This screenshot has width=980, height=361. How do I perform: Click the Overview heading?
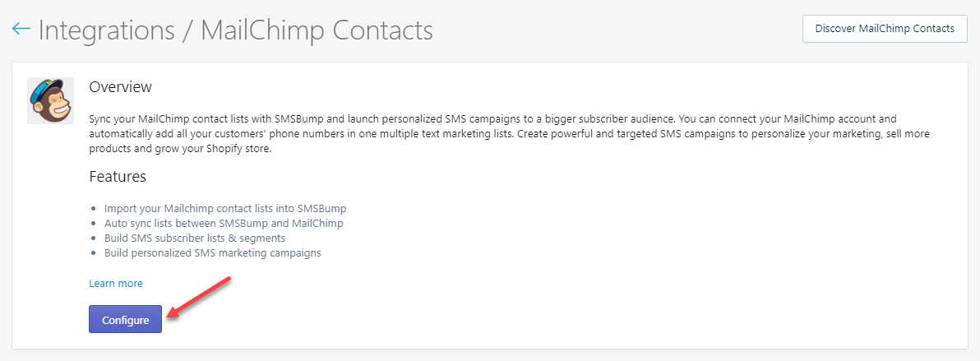[121, 87]
